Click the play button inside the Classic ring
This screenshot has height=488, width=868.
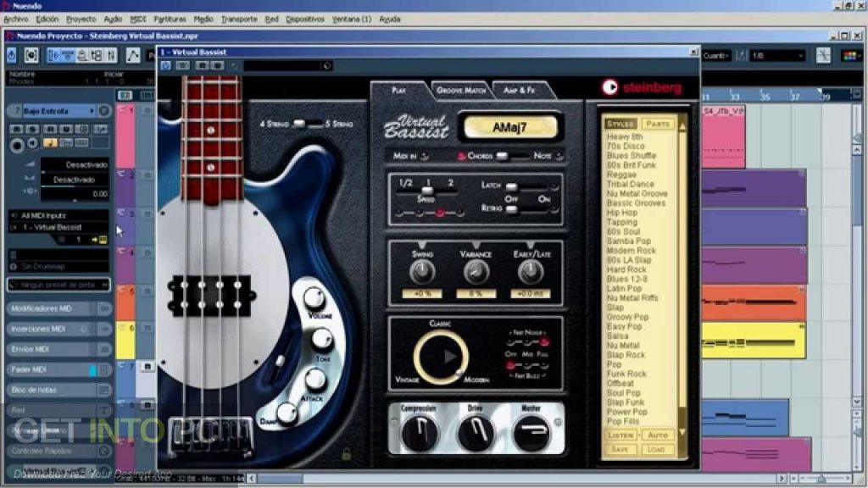click(x=450, y=357)
